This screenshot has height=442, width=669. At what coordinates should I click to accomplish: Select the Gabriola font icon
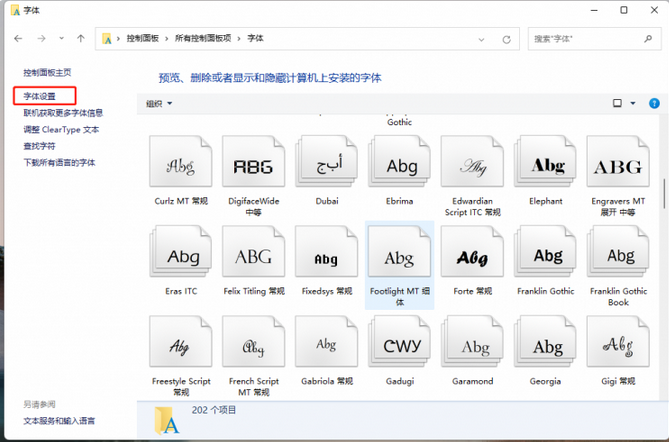pos(327,341)
